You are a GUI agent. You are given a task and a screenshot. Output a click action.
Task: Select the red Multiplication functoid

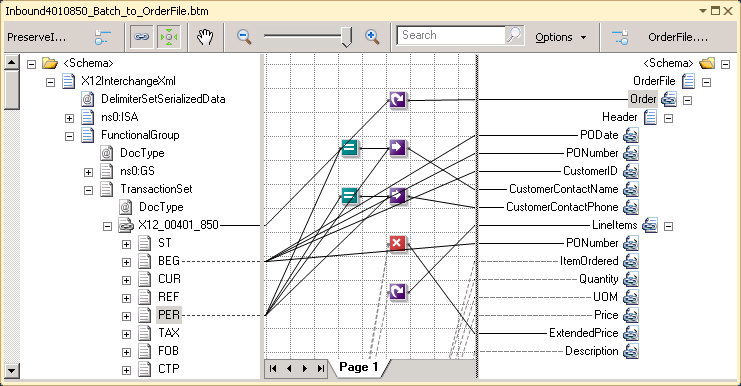(x=397, y=243)
